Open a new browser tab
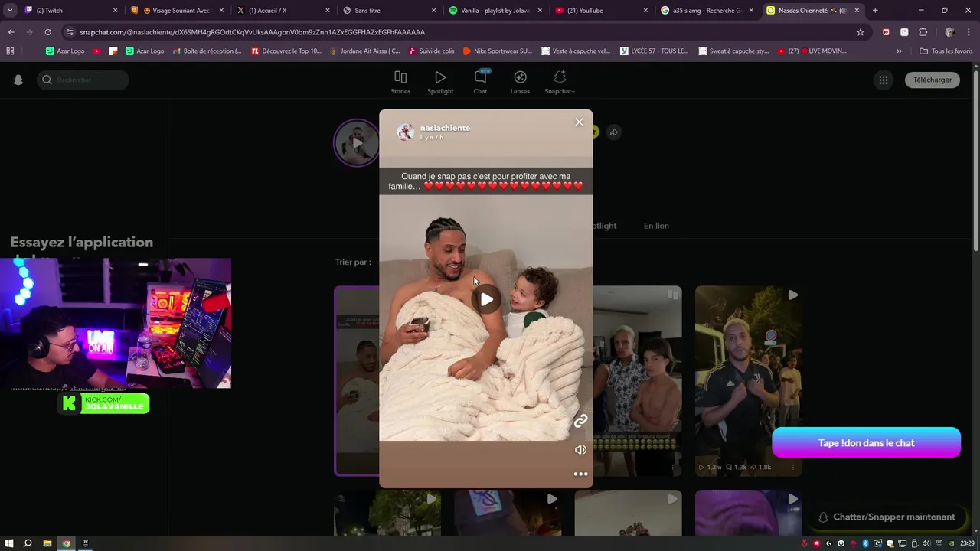Screen dimensions: 980x551 [x=875, y=10]
